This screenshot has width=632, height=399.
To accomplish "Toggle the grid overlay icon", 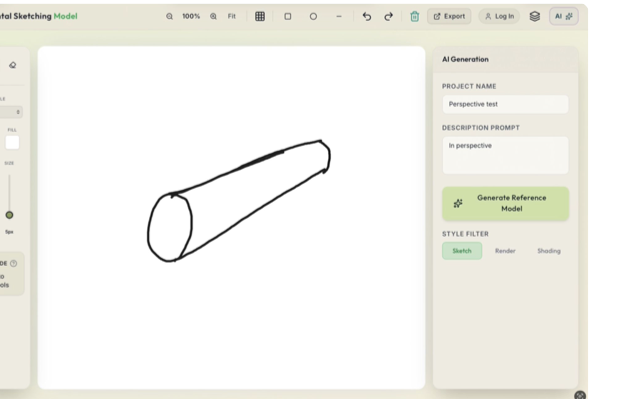I will click(x=260, y=17).
